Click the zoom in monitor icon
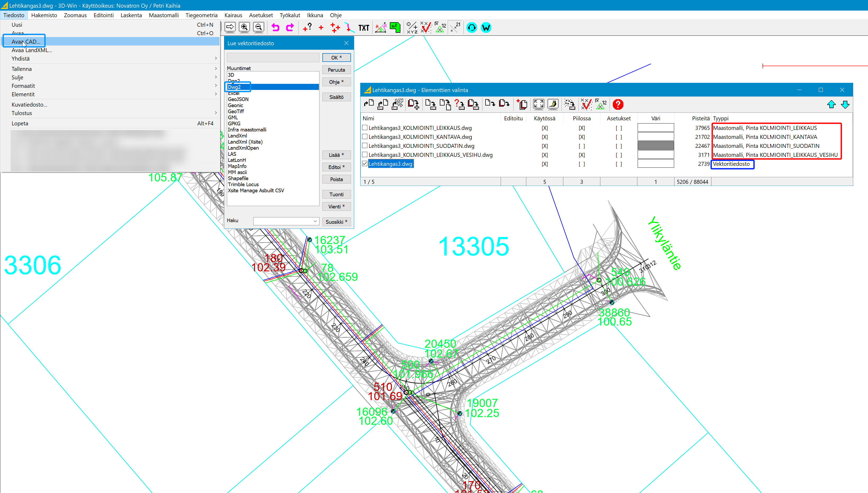 pyautogui.click(x=244, y=28)
